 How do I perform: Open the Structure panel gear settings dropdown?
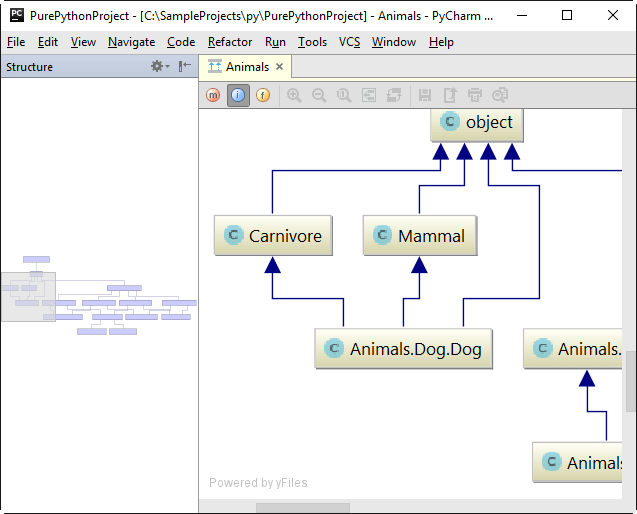(x=159, y=67)
